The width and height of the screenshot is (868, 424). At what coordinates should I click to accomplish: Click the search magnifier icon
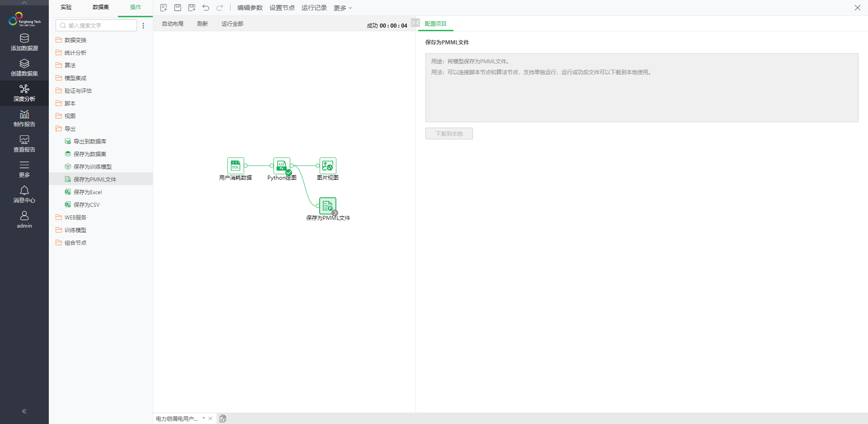point(63,25)
